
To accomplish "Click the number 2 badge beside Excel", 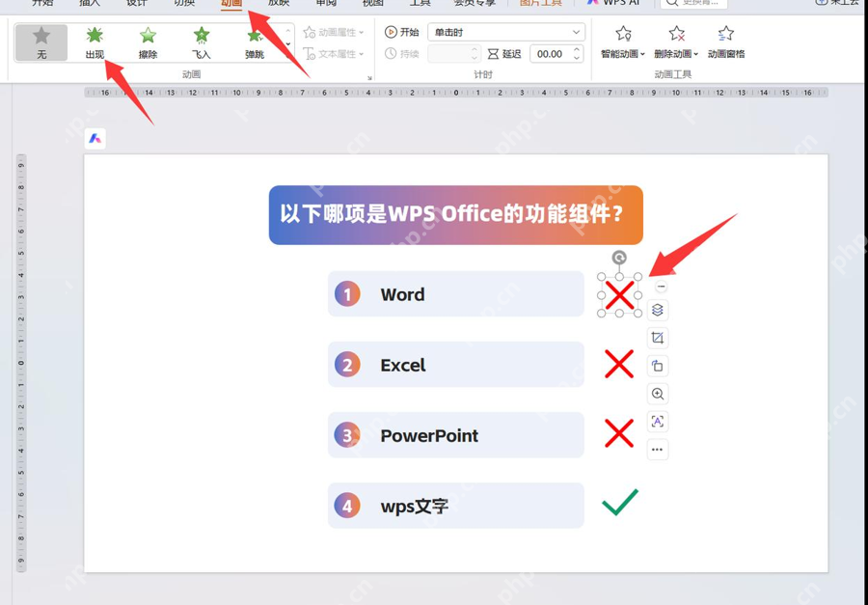I will [x=347, y=365].
